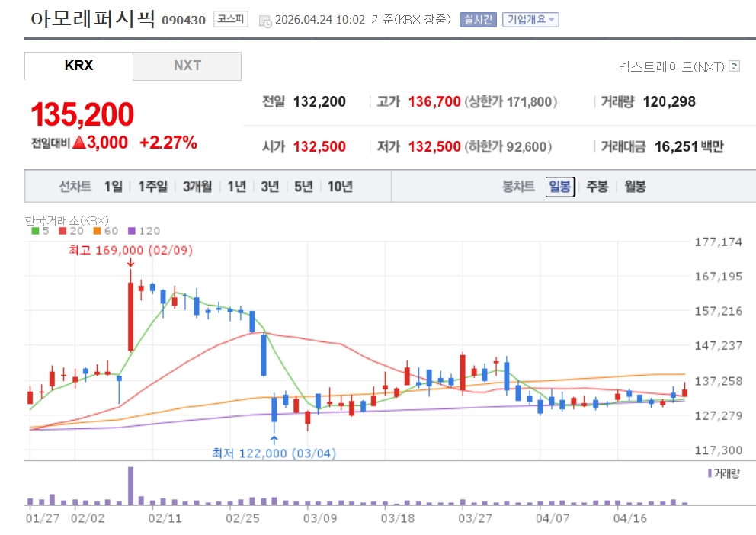Open the NXT help question-mark icon

click(735, 66)
